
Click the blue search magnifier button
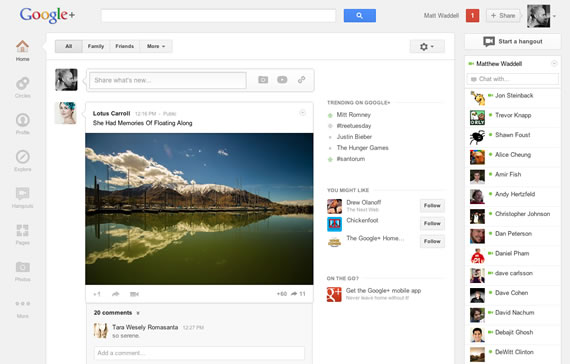tap(360, 16)
